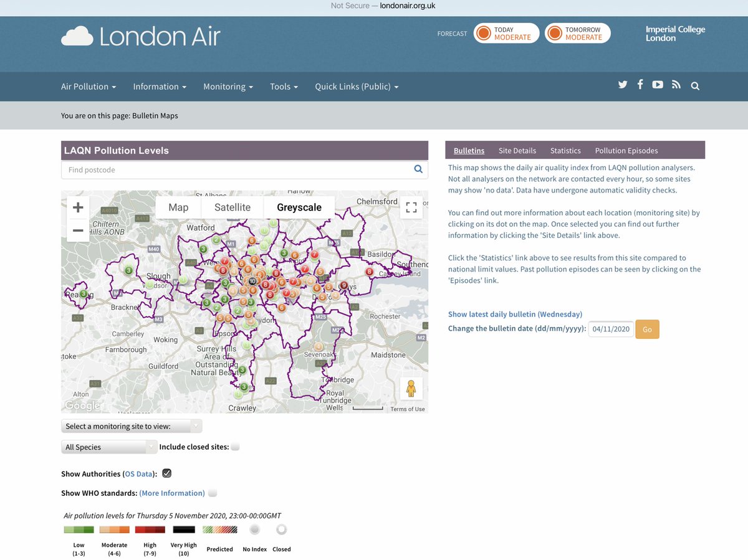748x560 pixels.
Task: Click the TODAY forecast orange ring icon
Action: (x=483, y=33)
